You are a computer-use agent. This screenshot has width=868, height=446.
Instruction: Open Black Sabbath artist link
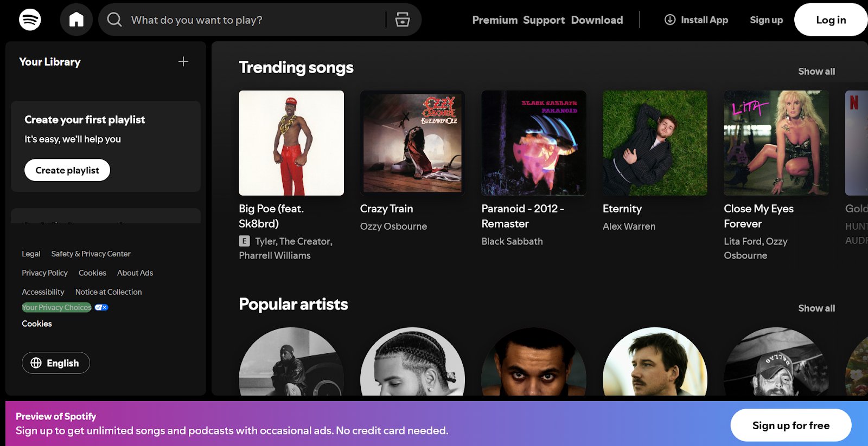coord(512,241)
